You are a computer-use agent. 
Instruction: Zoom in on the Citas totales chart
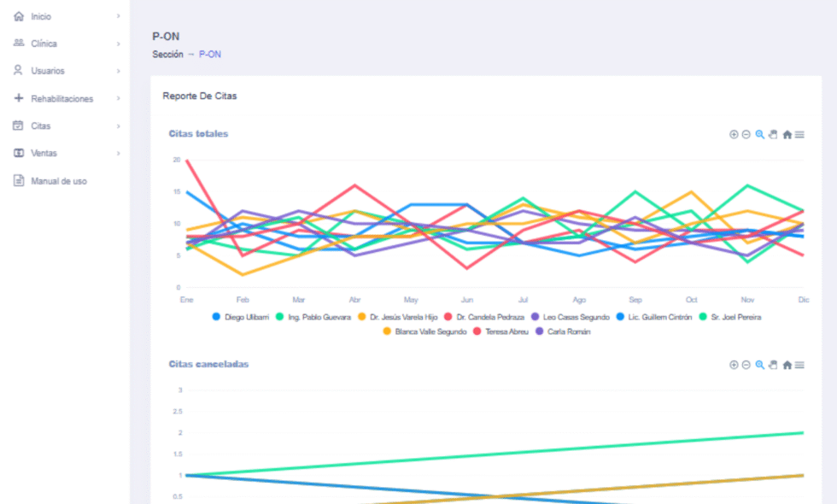[x=733, y=135]
